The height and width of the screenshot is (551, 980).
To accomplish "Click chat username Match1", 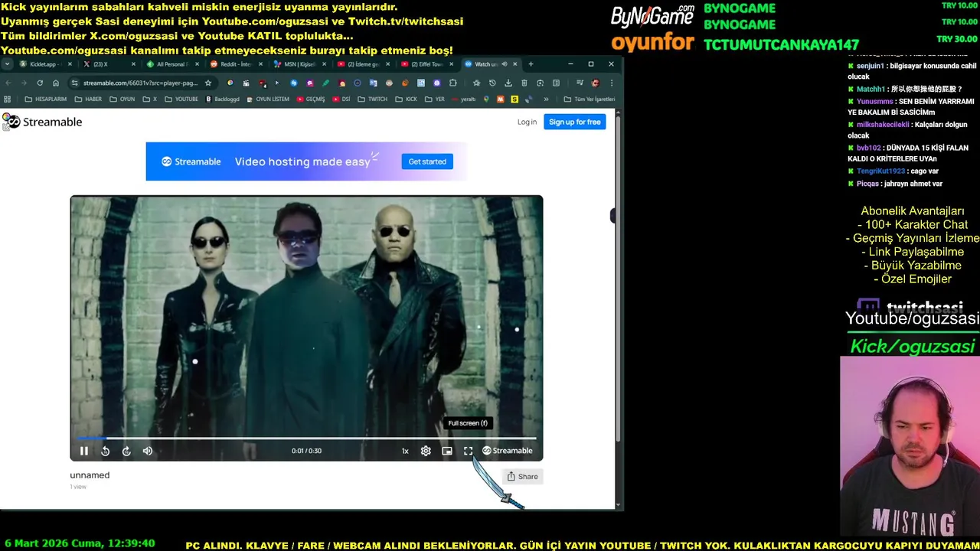I will click(x=871, y=89).
